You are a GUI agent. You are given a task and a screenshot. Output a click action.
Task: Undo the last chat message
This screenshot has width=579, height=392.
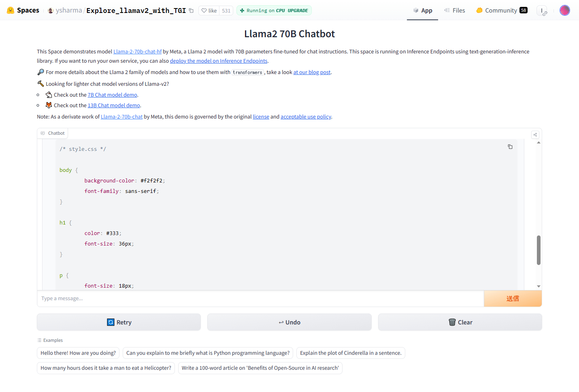(289, 322)
